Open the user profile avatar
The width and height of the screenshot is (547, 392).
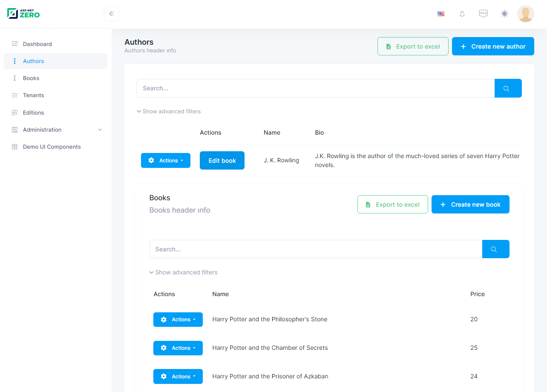click(526, 14)
